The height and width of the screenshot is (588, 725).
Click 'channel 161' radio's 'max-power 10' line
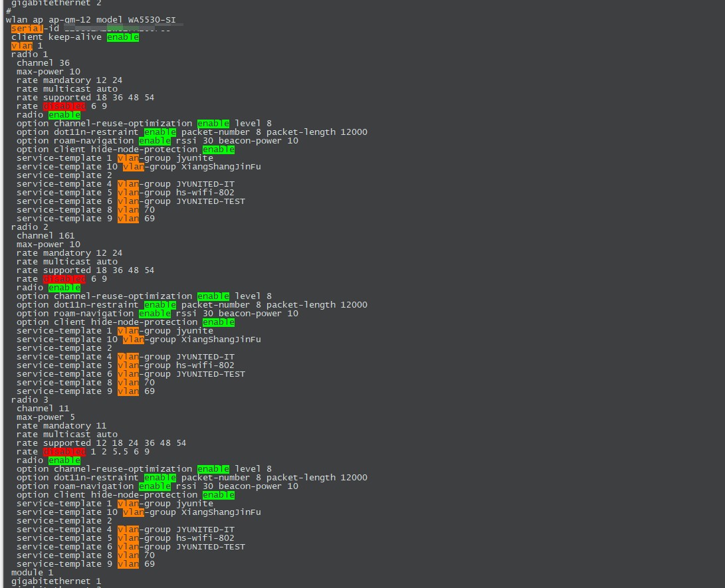pyautogui.click(x=48, y=245)
